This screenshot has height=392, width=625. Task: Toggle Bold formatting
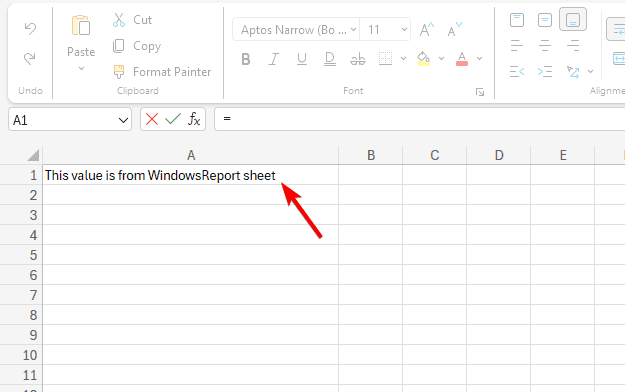pos(246,59)
